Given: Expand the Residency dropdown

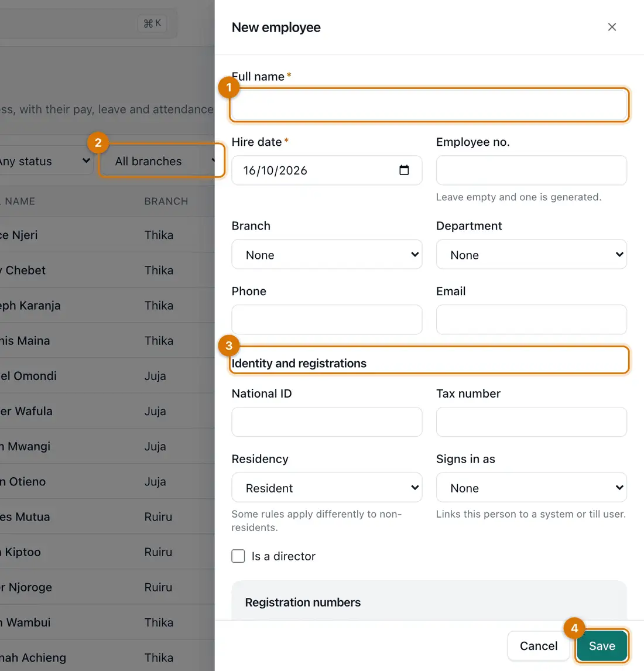Looking at the screenshot, I should pyautogui.click(x=327, y=487).
